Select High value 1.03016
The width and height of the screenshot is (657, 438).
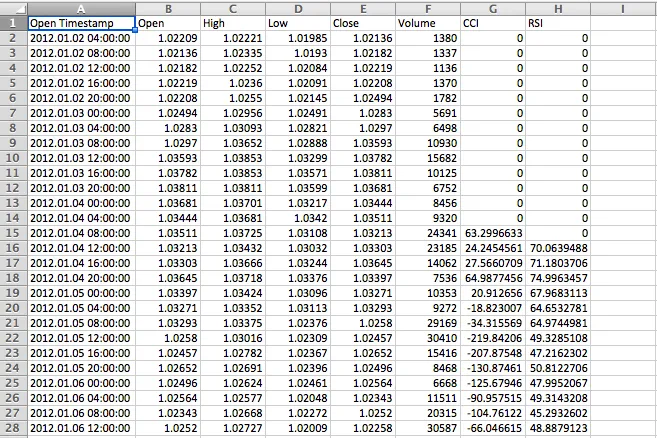pyautogui.click(x=233, y=338)
